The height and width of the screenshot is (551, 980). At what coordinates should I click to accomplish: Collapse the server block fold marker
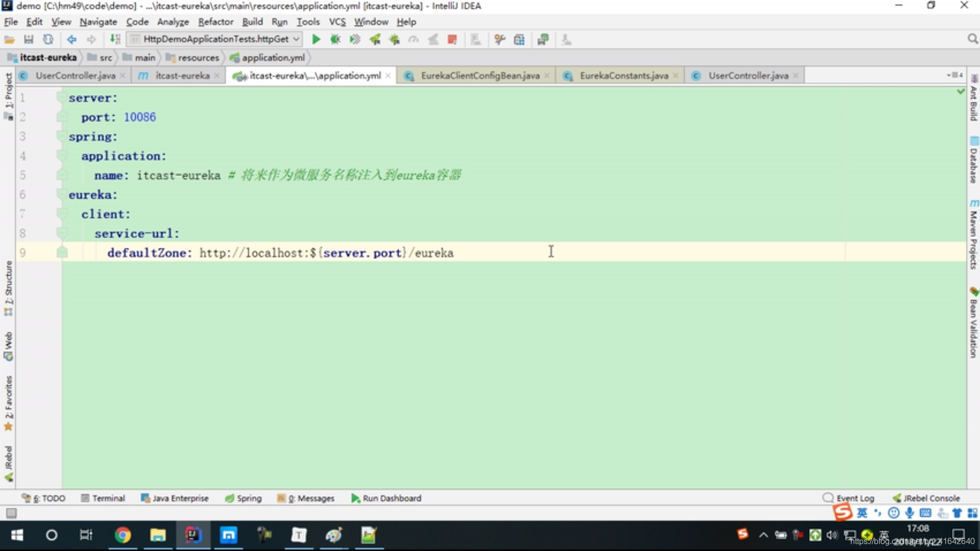click(x=62, y=97)
